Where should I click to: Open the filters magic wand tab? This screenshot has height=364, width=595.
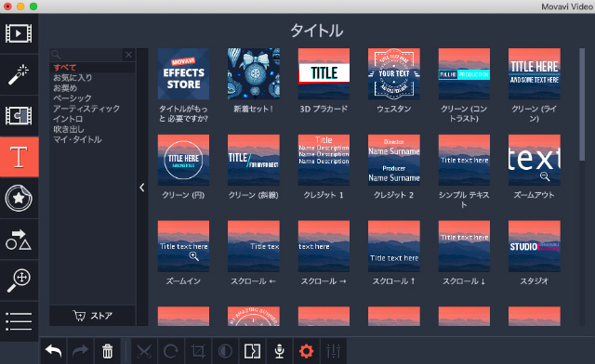[x=19, y=74]
